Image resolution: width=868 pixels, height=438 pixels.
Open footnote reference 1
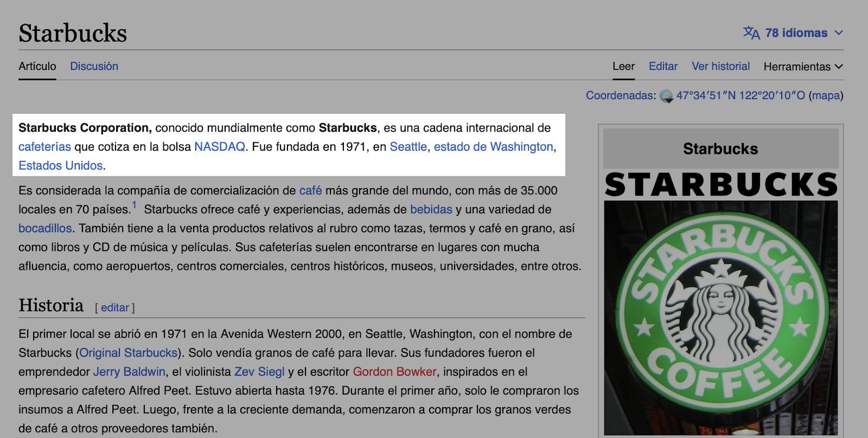[x=135, y=205]
